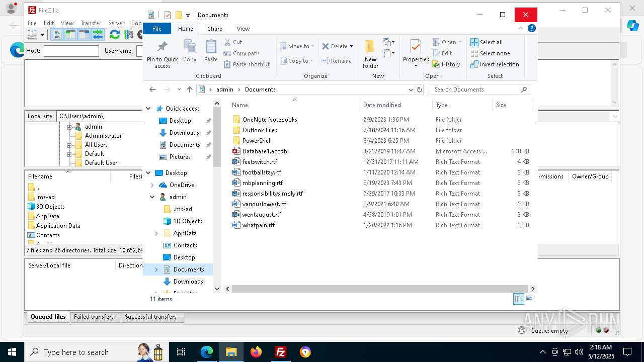Refresh file lists in FileZilla toolbar
This screenshot has width=644, height=362.
click(x=115, y=35)
